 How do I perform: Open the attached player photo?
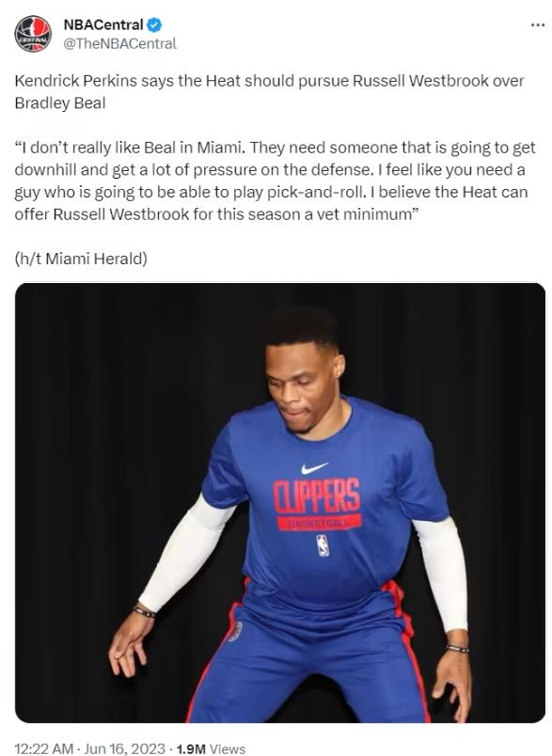point(280,502)
